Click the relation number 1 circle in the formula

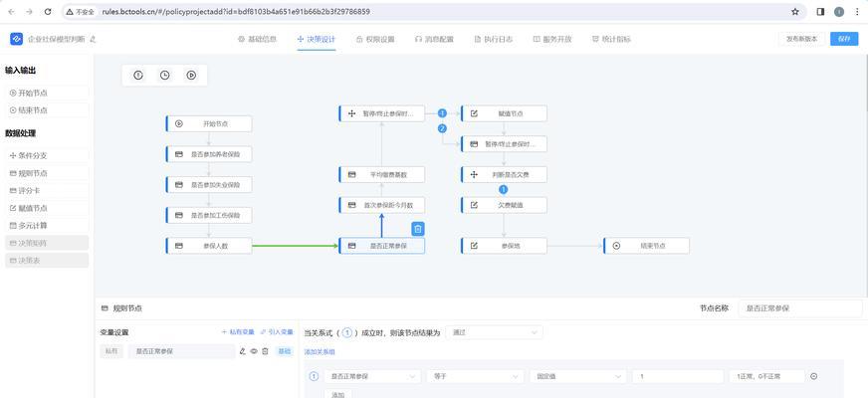click(x=347, y=332)
